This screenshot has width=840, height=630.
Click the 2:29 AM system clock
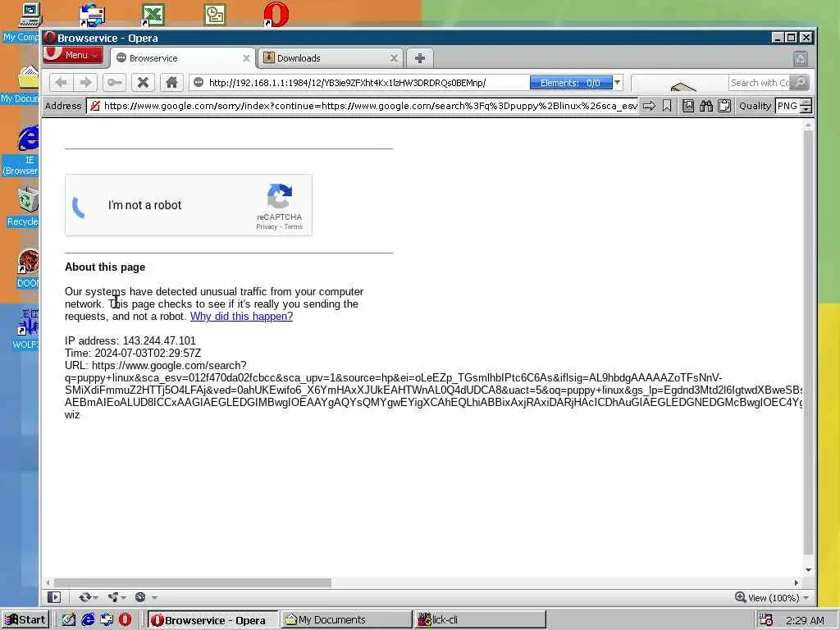[805, 620]
